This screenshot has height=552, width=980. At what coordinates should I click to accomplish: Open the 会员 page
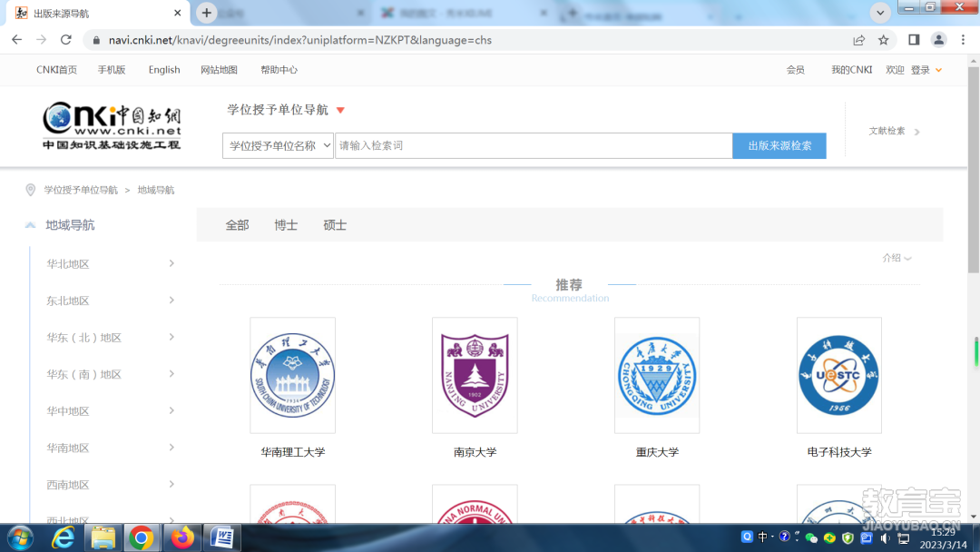[795, 70]
